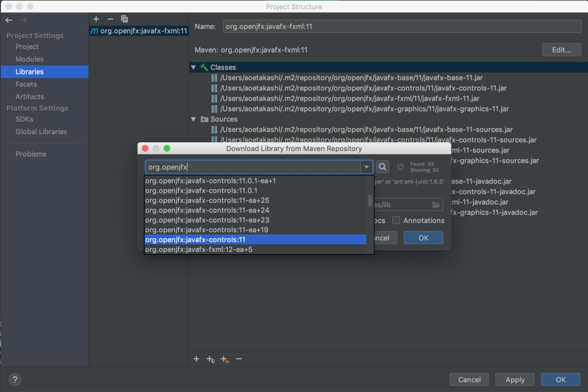
Task: Click the Maven search text field containing org.openjfx
Action: pos(253,167)
